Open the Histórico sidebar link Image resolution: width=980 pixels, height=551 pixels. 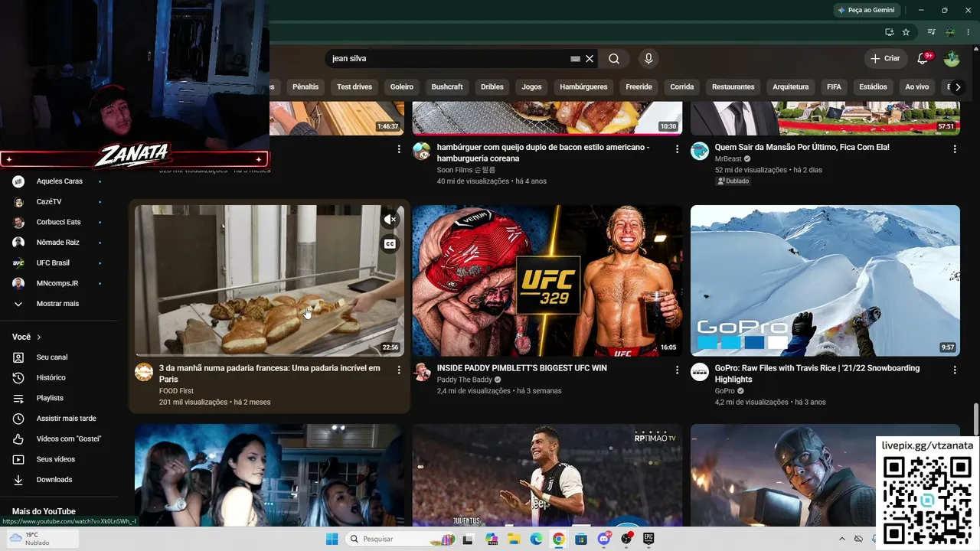(x=51, y=378)
